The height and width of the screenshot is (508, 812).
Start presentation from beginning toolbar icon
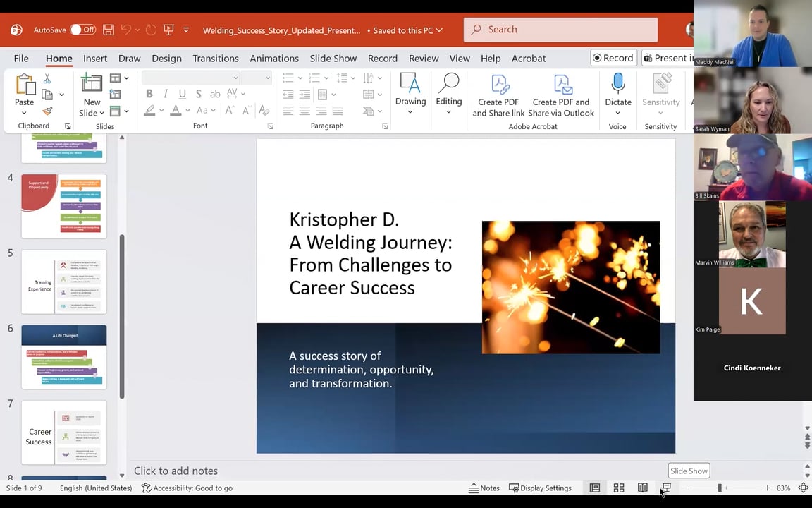click(169, 30)
